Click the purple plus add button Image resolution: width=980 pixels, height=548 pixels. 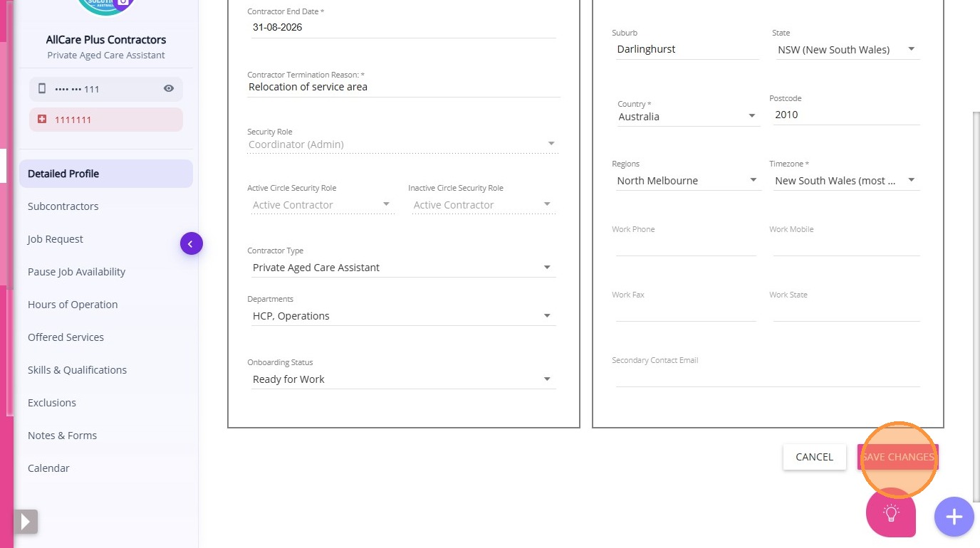[x=954, y=517]
